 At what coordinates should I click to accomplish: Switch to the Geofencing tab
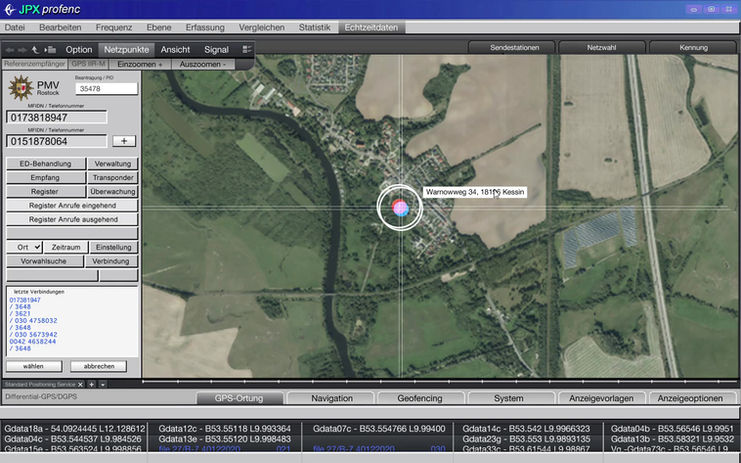click(420, 398)
